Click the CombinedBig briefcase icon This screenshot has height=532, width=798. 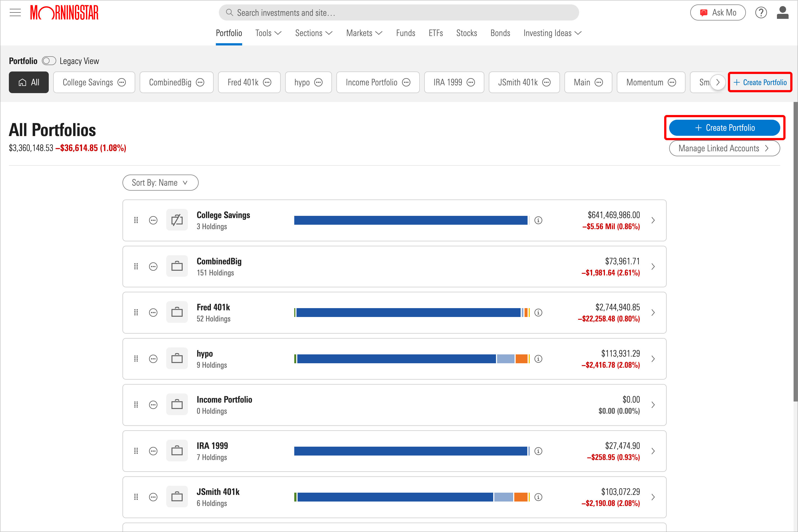[177, 266]
